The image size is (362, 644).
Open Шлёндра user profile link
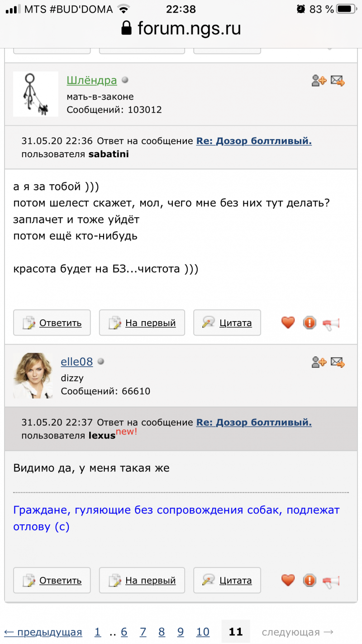click(92, 81)
